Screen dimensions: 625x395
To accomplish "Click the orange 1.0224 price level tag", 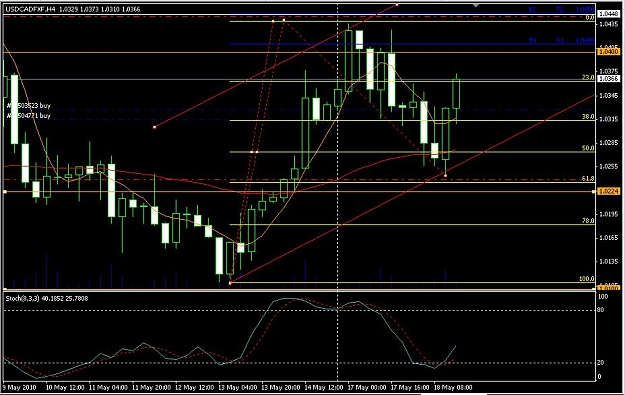I will (x=608, y=191).
